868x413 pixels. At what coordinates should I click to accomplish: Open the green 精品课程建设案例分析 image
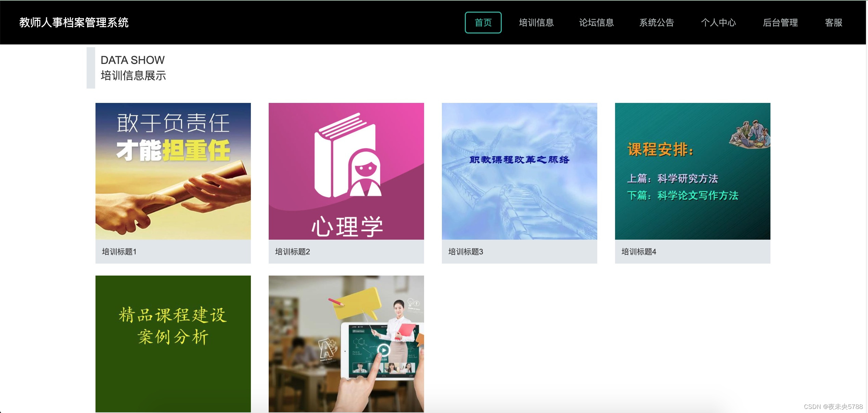[x=173, y=344]
